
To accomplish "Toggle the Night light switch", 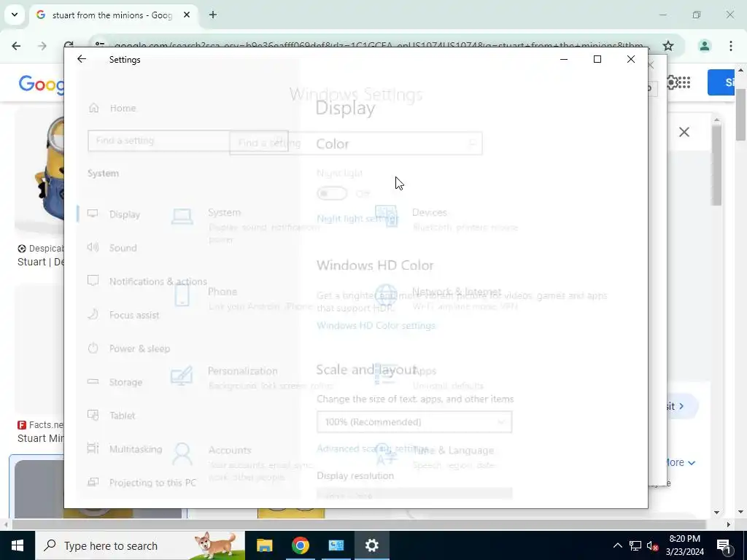I will tap(332, 193).
